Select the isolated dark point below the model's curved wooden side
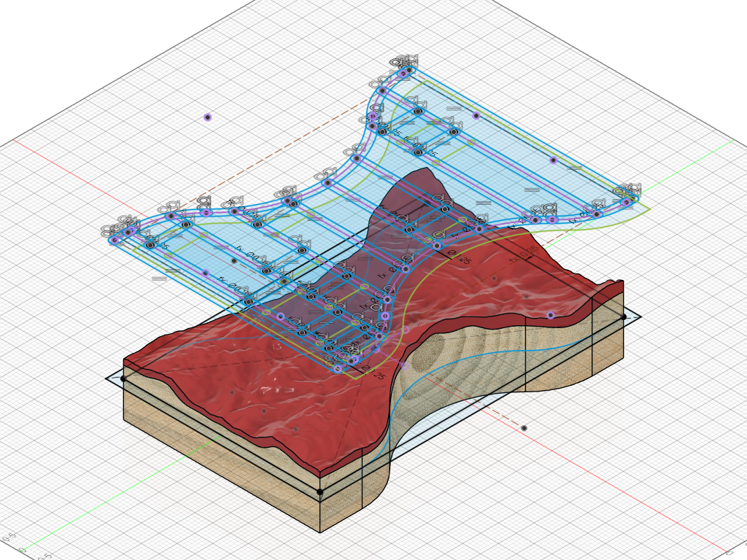 click(x=524, y=428)
